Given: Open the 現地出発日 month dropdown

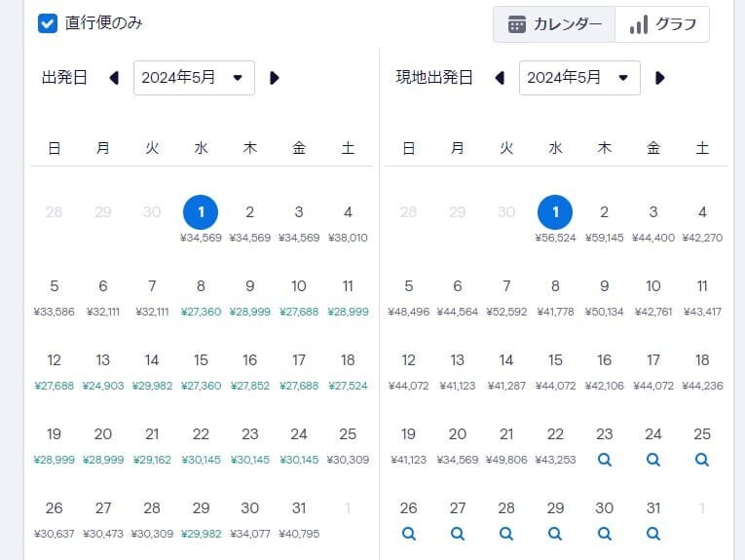Looking at the screenshot, I should 579,78.
